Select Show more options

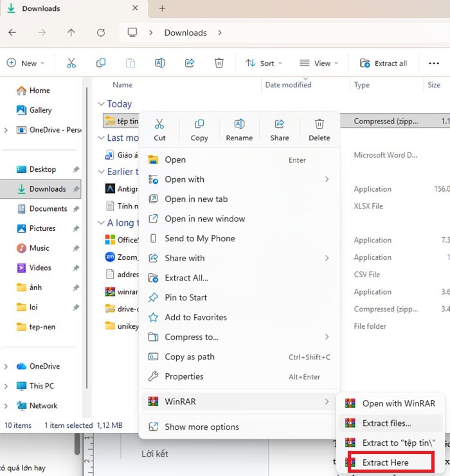(201, 426)
